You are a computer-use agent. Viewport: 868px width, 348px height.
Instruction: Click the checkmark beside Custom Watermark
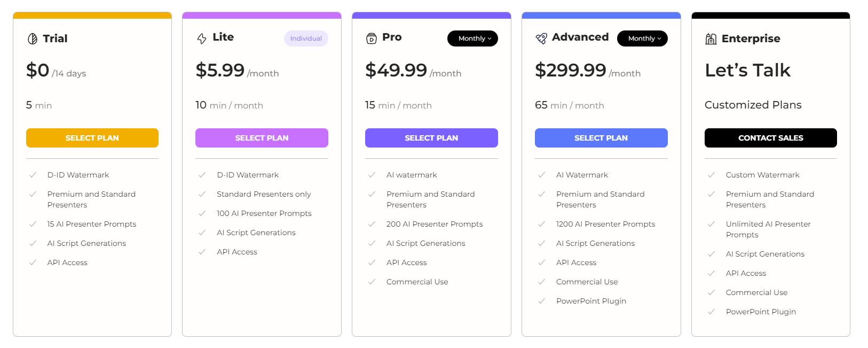(711, 175)
